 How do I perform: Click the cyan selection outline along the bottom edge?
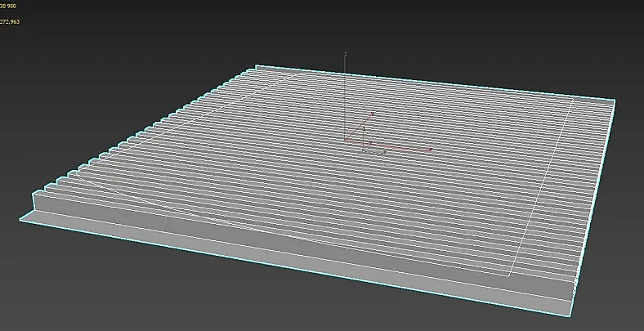tap(296, 268)
